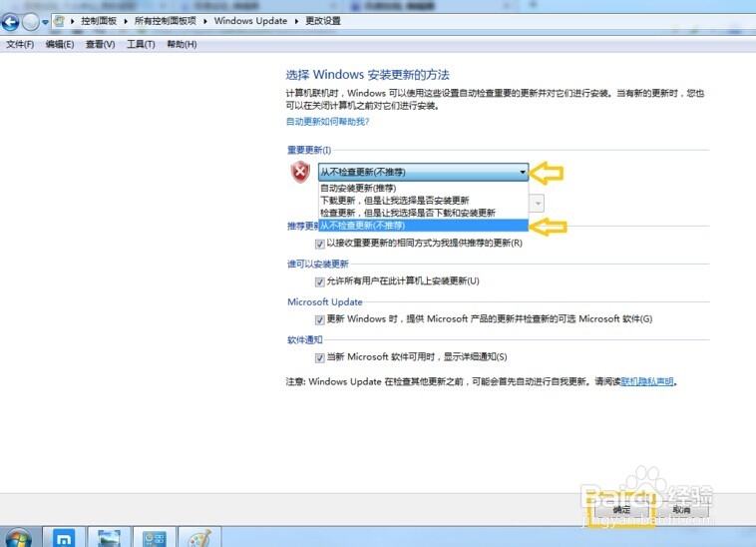Open the Windows Start orb

point(17,538)
